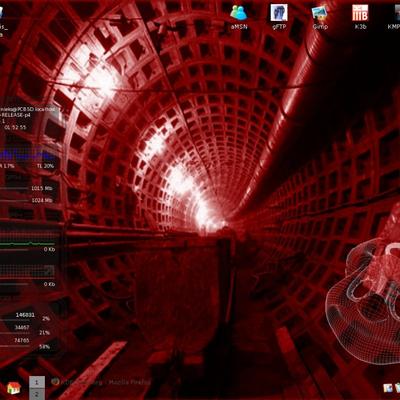Image resolution: width=400 pixels, height=400 pixels.
Task: Click the 59% usage percentage
Action: coord(44,347)
